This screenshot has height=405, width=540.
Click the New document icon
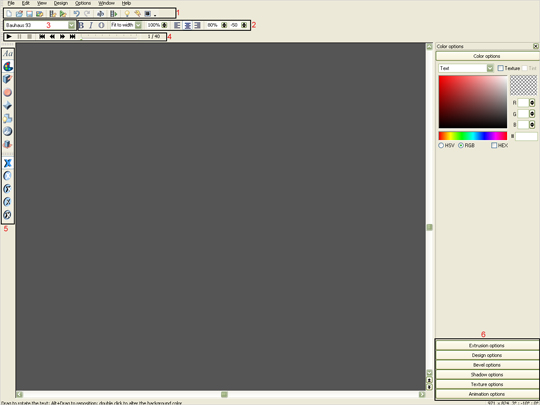[x=9, y=14]
